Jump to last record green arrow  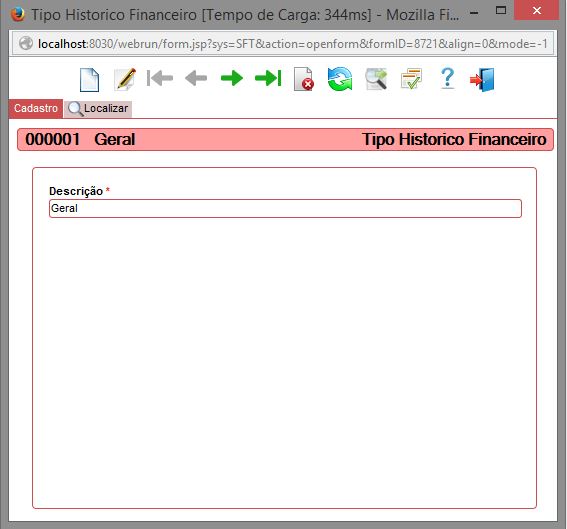(268, 78)
